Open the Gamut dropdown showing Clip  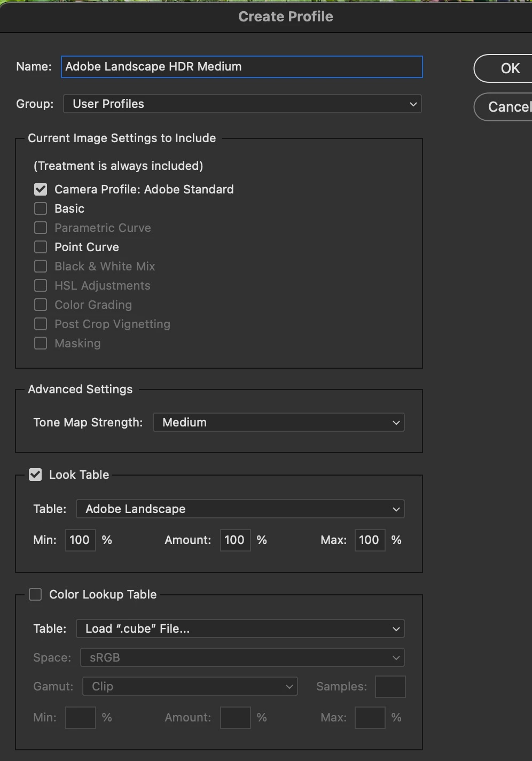pyautogui.click(x=190, y=686)
